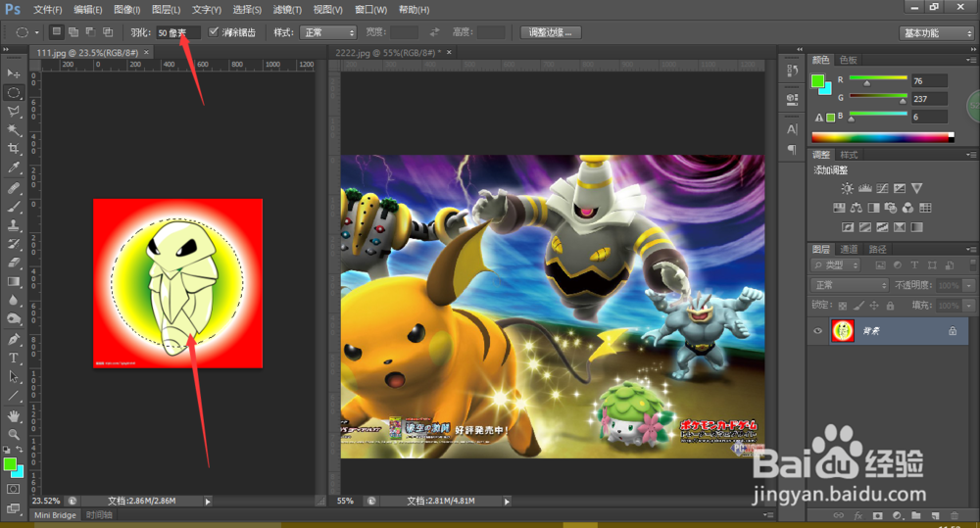The width and height of the screenshot is (980, 528).
Task: Select the Sponge tool
Action: tap(13, 319)
